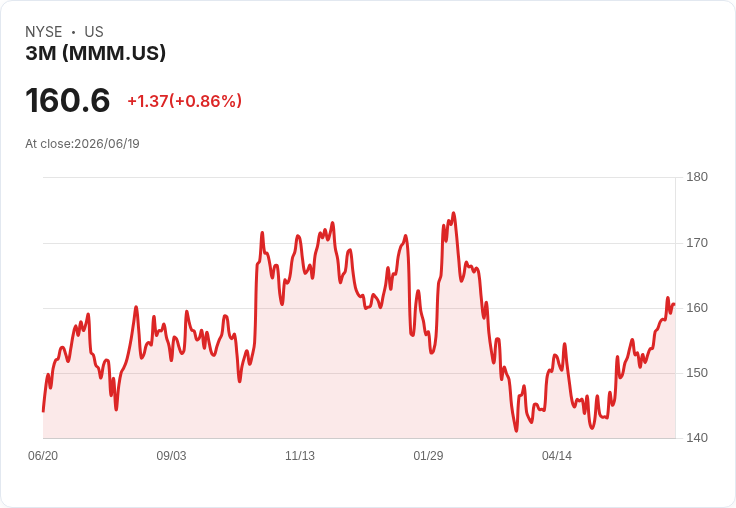Click the 04/14 x-axis date label
This screenshot has width=736, height=508.
[x=557, y=455]
